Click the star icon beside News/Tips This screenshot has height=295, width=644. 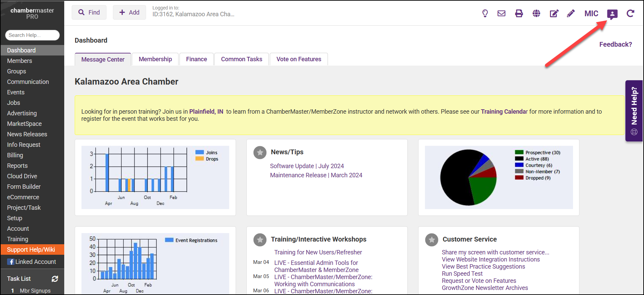click(260, 153)
